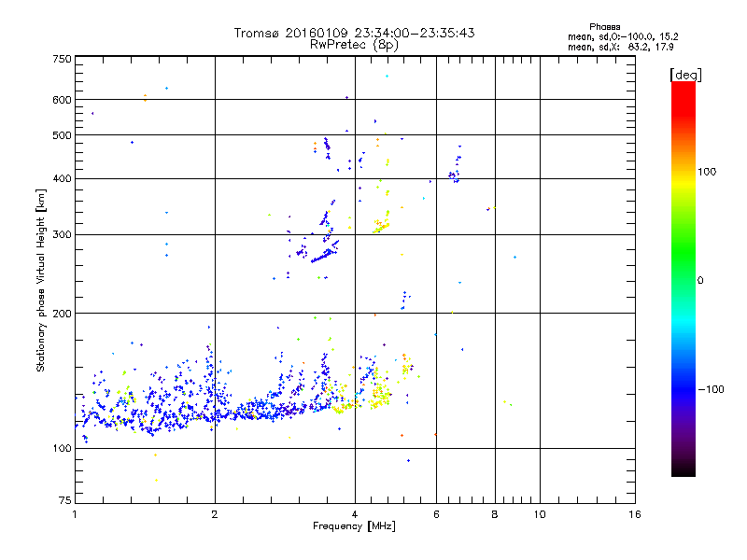Click the colorbar tick label '0'

point(699,281)
